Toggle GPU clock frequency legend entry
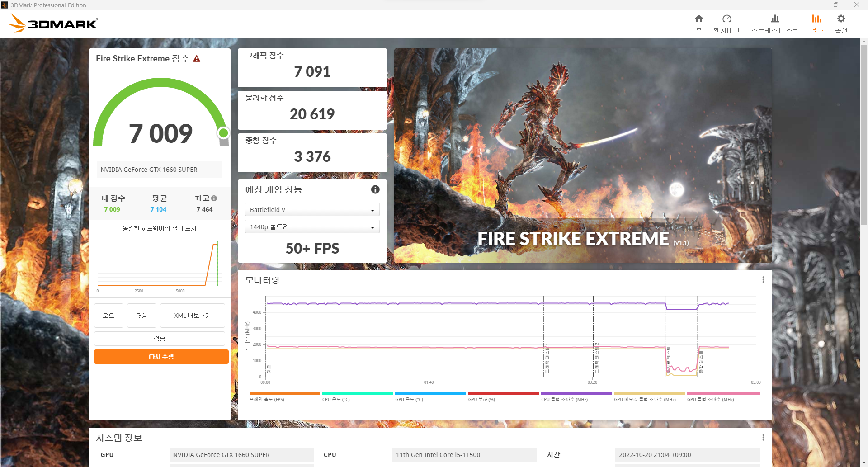The width and height of the screenshot is (868, 467). 722,397
